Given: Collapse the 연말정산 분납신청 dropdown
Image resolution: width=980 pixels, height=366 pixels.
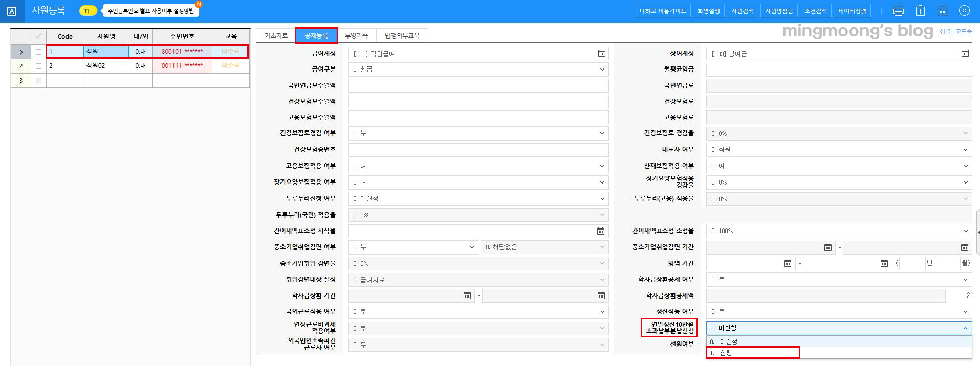Looking at the screenshot, I should coord(965,328).
